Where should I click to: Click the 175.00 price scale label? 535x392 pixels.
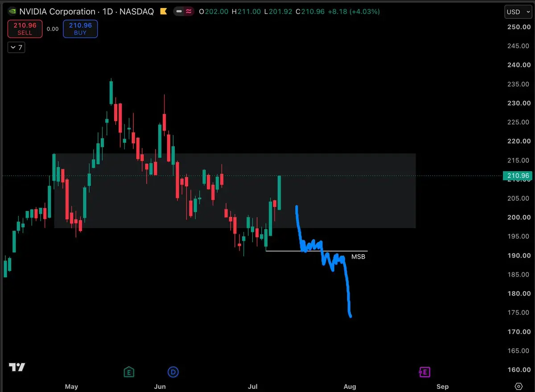click(x=518, y=313)
